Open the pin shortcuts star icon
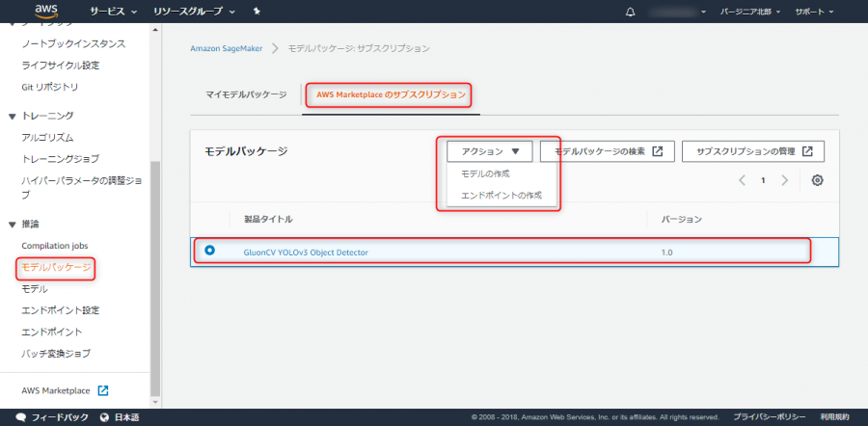The image size is (868, 426). (257, 12)
